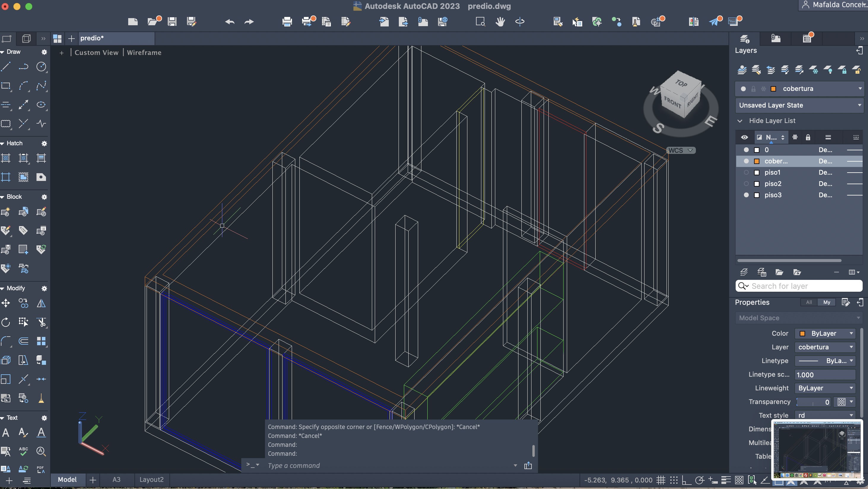Viewport: 868px width, 489px height.
Task: Toggle visibility of piso1 layer
Action: [746, 172]
